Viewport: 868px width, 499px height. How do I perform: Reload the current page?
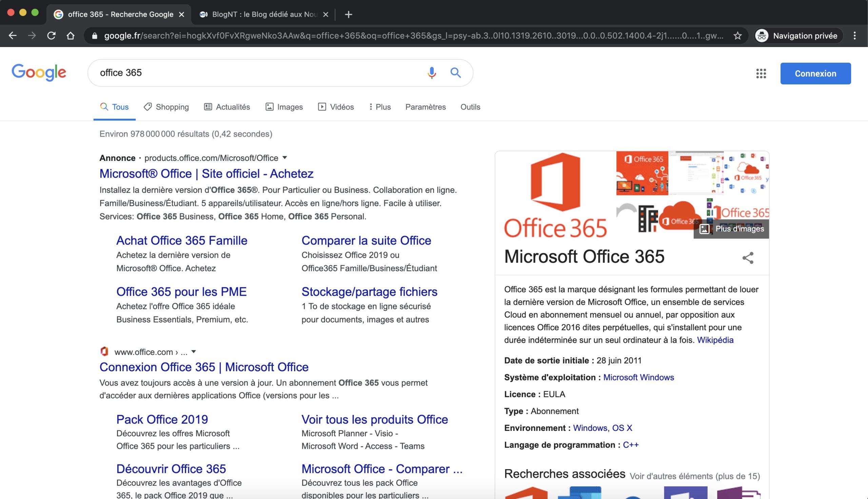pyautogui.click(x=52, y=36)
